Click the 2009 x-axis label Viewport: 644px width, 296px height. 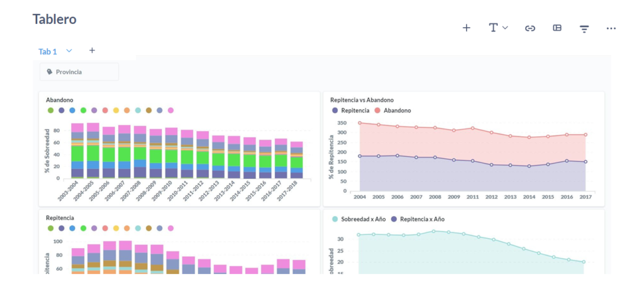454,197
